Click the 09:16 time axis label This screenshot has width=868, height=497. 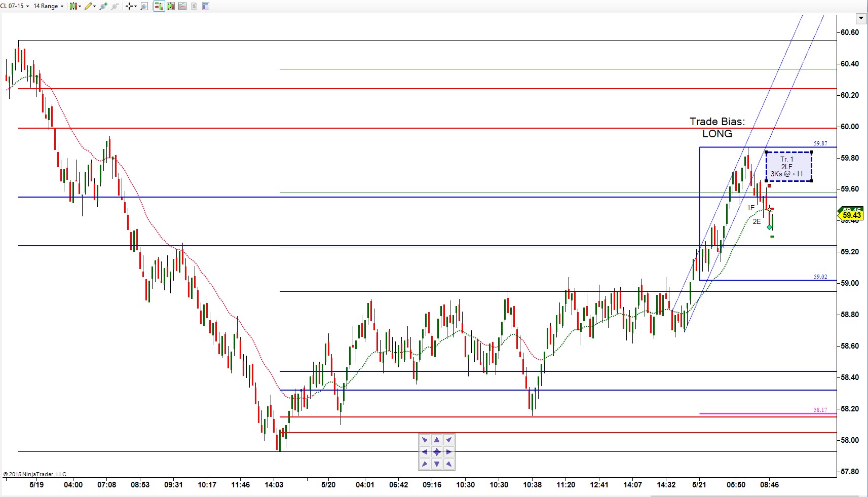(x=432, y=485)
